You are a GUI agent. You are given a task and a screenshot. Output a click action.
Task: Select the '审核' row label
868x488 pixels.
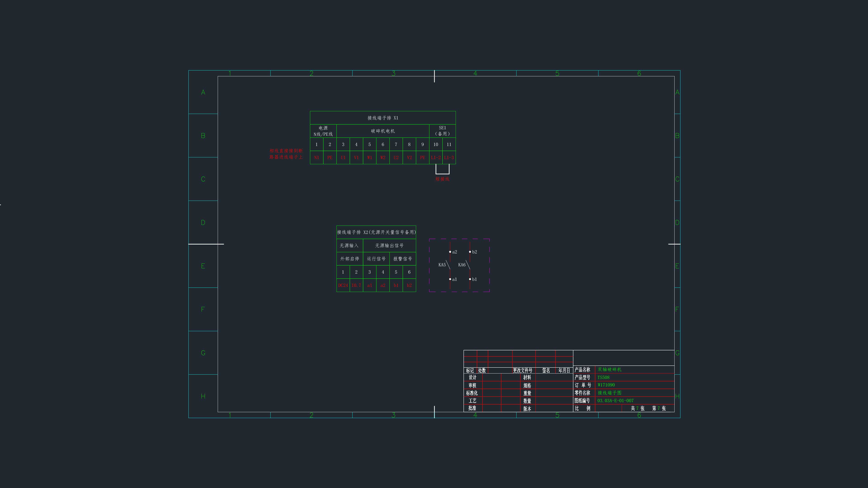pos(472,386)
